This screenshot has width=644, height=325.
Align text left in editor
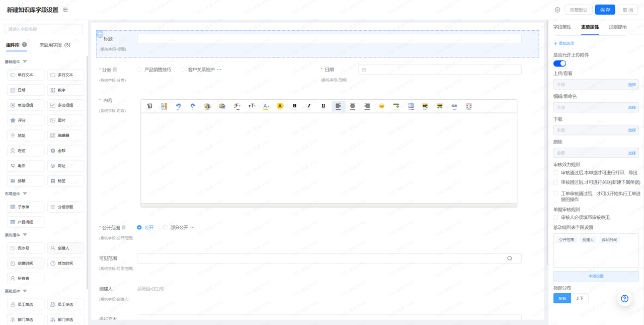(x=338, y=106)
